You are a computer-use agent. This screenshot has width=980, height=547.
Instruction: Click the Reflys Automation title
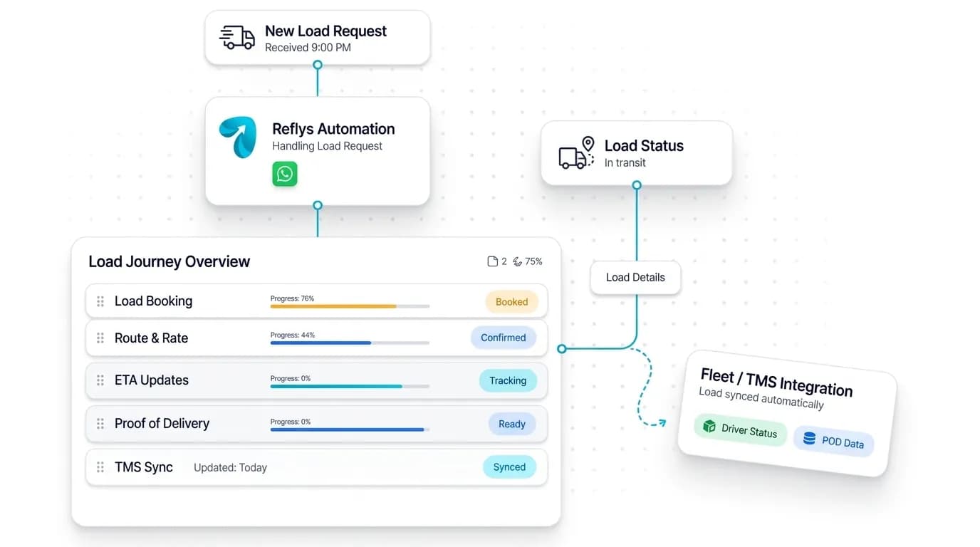[x=333, y=129]
